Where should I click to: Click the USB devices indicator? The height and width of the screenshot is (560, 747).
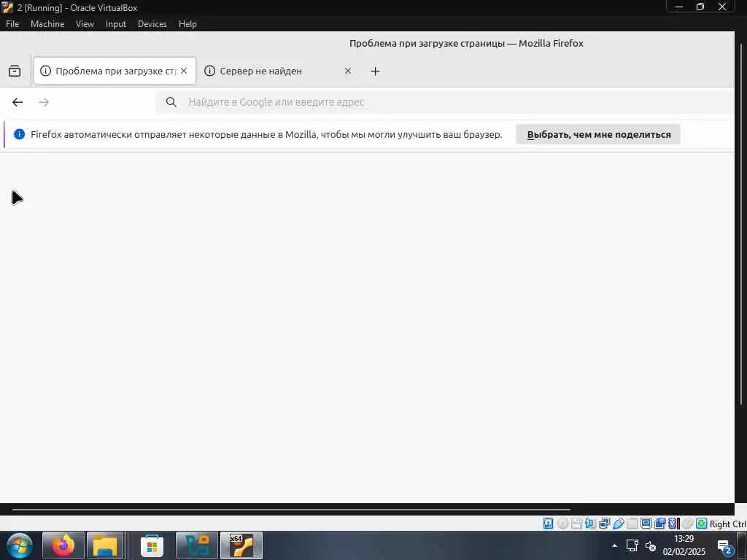coord(619,524)
